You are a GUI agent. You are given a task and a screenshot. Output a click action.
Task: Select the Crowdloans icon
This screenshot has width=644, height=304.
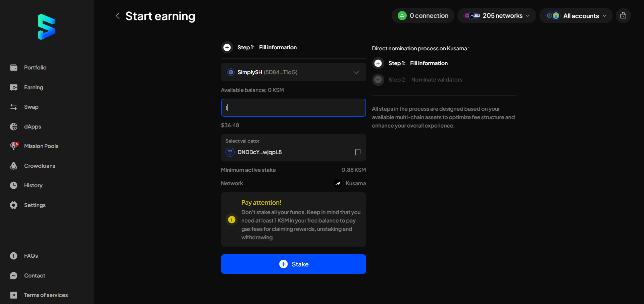pos(14,165)
